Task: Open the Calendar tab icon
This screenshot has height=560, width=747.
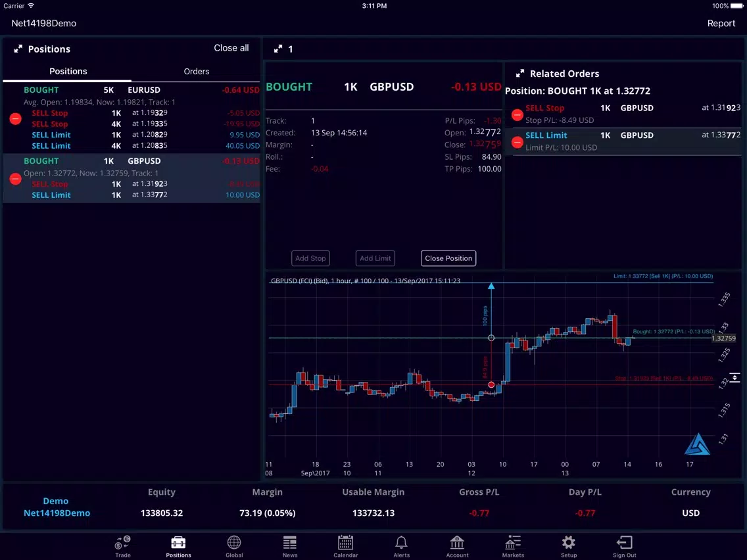Action: (345, 542)
